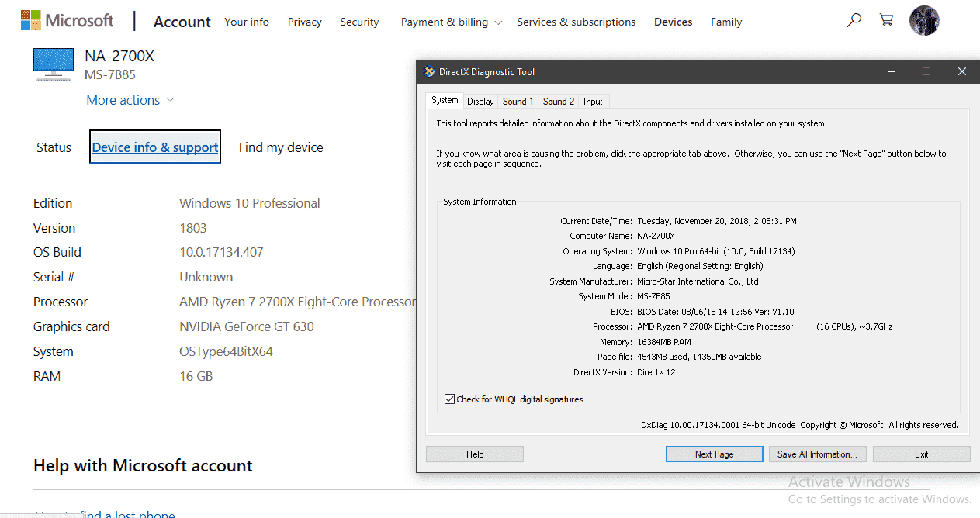Screen dimensions: 980x518
Task: Open the Privacy menu item
Action: [x=305, y=22]
